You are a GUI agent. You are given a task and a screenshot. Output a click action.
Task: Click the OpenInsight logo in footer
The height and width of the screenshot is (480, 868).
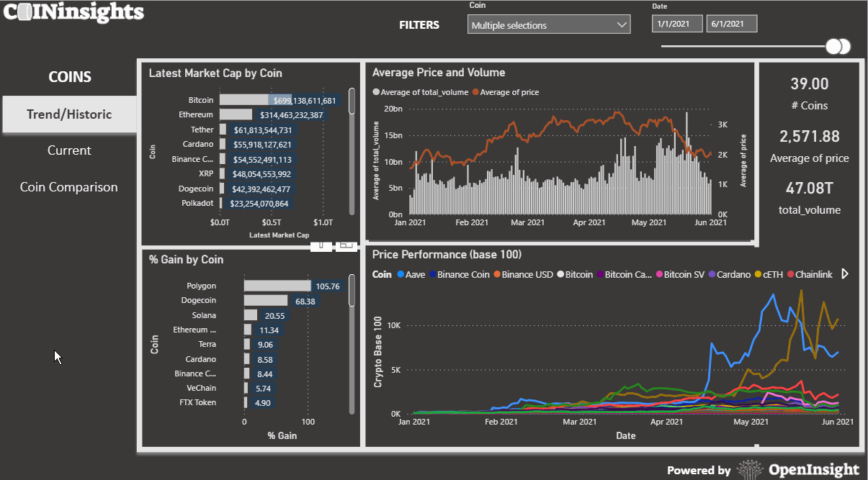pyautogui.click(x=798, y=468)
